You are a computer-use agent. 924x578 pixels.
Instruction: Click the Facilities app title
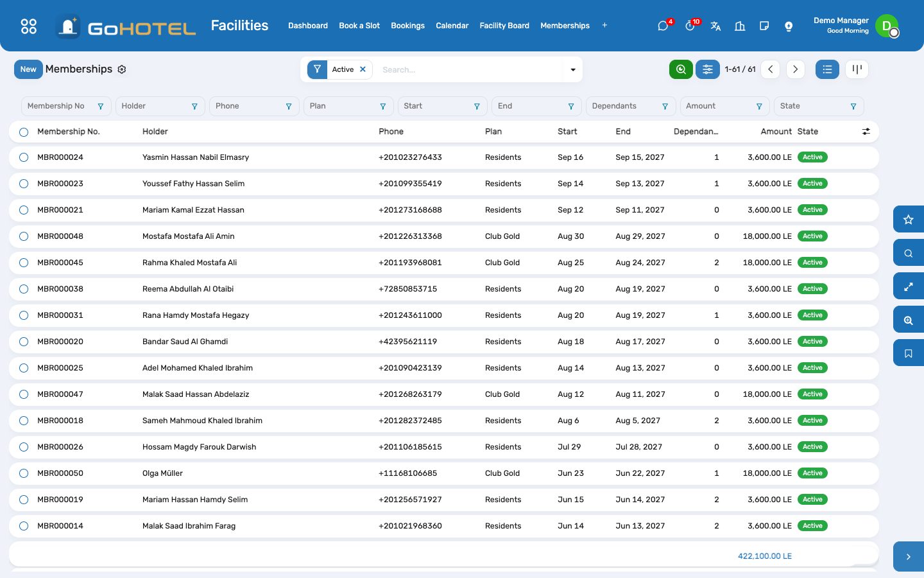click(239, 26)
